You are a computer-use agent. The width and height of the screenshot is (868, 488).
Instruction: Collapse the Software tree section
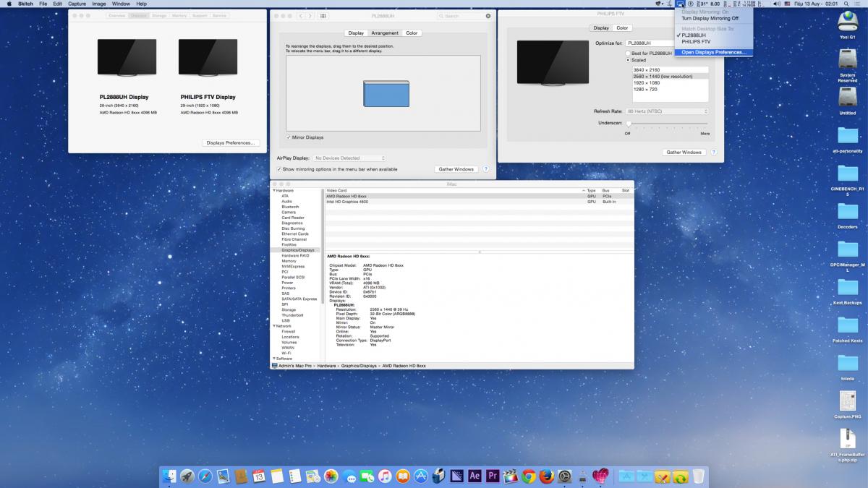(x=273, y=359)
